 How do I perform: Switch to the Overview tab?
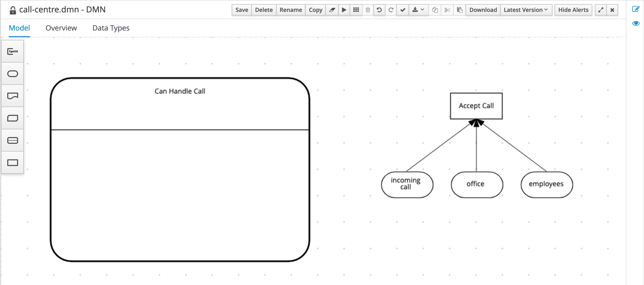[x=61, y=28]
